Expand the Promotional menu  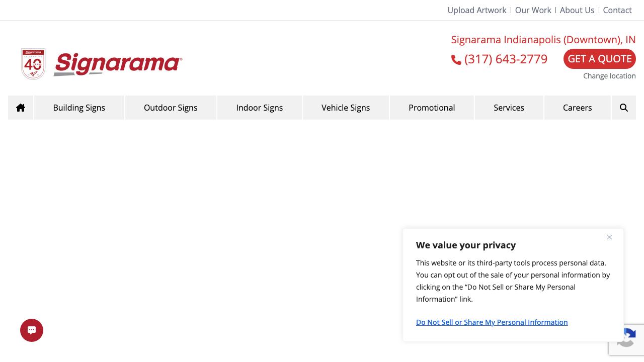click(432, 108)
